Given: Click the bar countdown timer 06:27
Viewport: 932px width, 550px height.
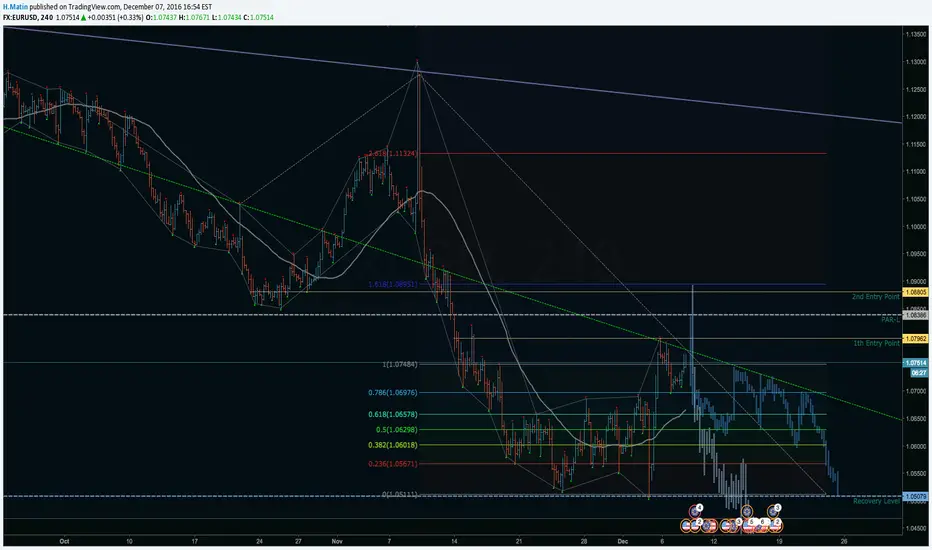Looking at the screenshot, I should tap(918, 373).
